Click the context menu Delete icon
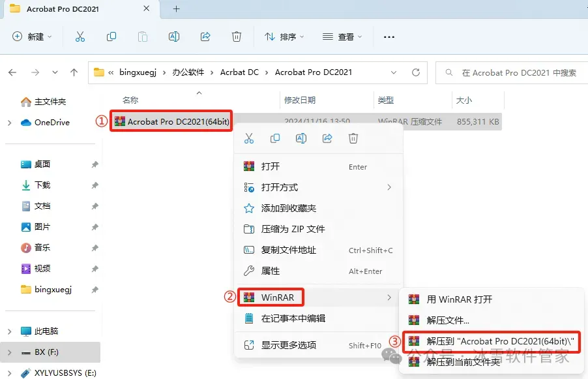This screenshot has height=379, width=588. tap(353, 138)
